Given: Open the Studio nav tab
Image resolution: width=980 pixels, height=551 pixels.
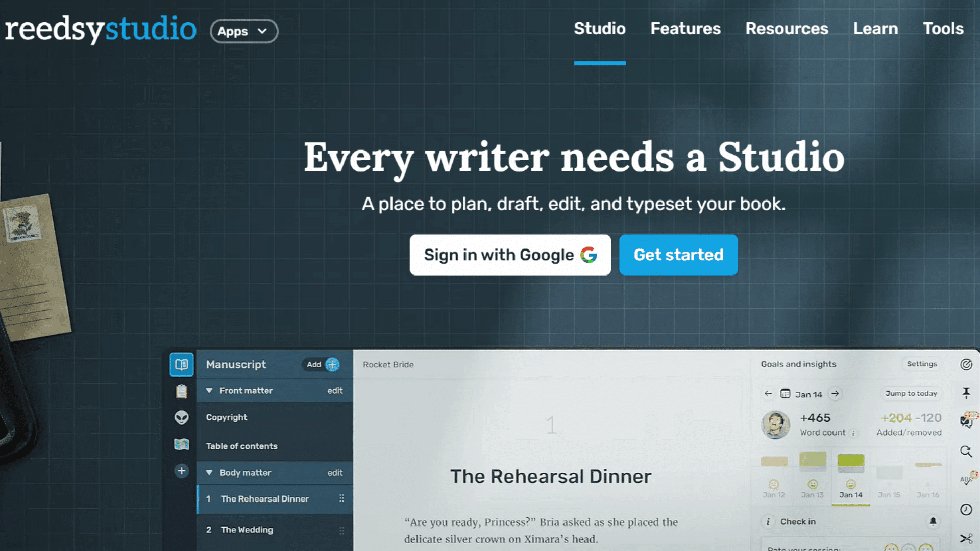Looking at the screenshot, I should click(600, 29).
